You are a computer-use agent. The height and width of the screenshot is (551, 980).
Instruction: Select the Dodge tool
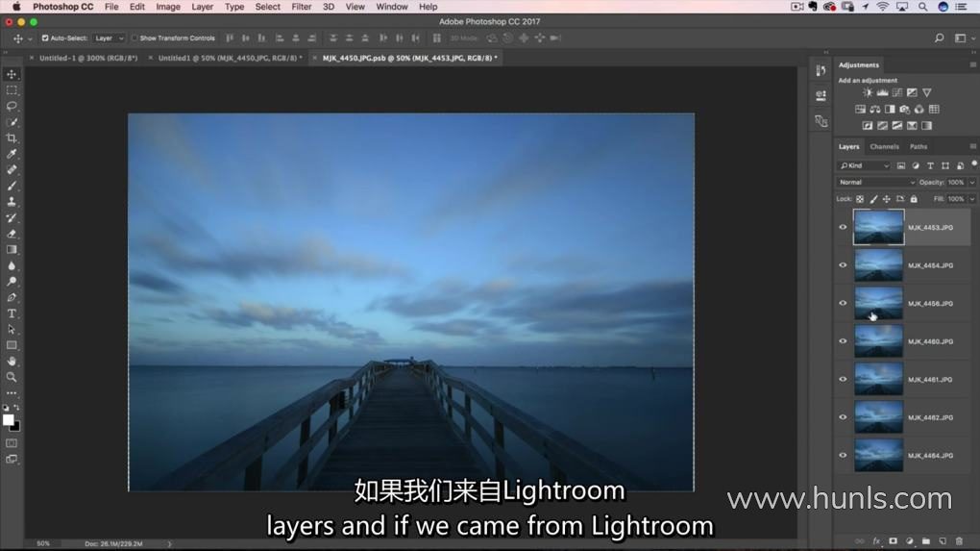(x=12, y=282)
